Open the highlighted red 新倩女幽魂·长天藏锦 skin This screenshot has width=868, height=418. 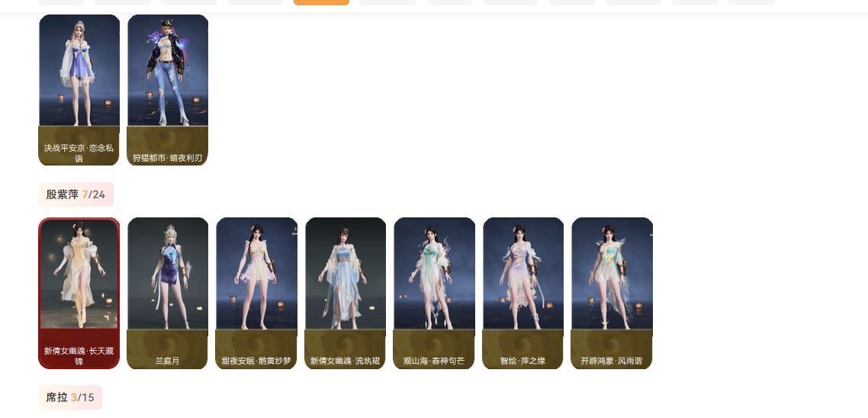click(79, 293)
